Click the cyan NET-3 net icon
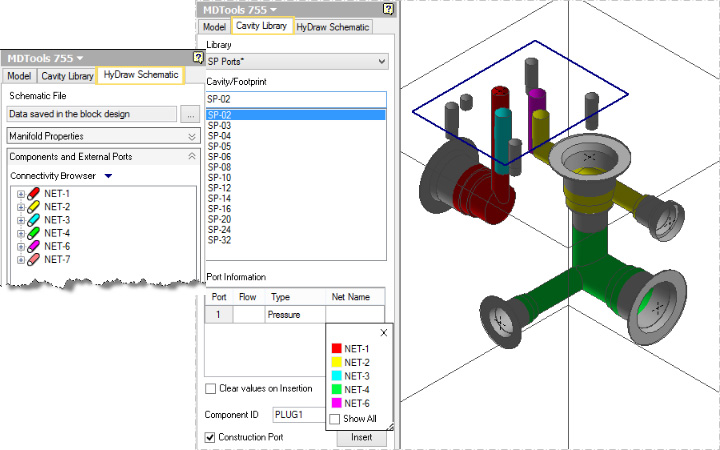720x450 pixels. click(33, 219)
